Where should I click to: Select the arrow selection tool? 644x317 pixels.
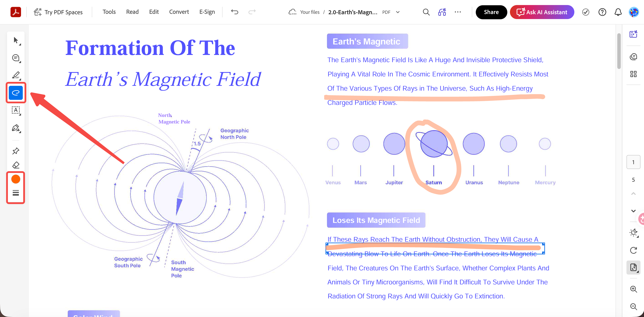pyautogui.click(x=16, y=40)
